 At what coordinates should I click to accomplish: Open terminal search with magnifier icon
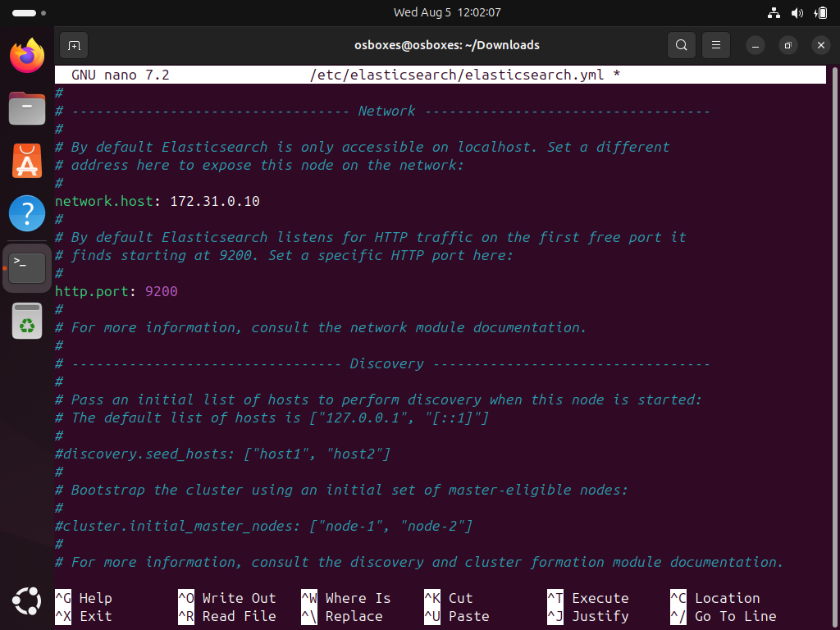(x=682, y=46)
